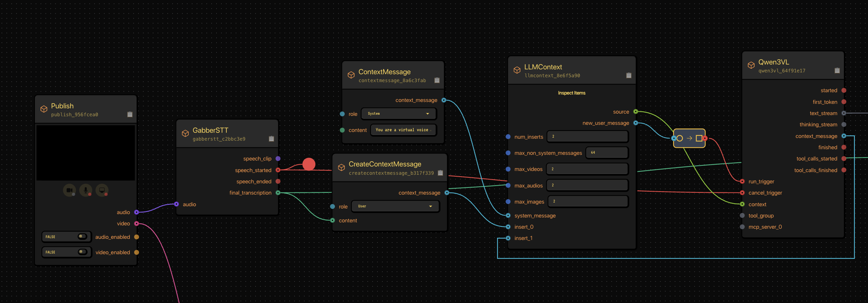Viewport: 868px width, 303px height.
Task: Click the clipboard icon on Publish node
Action: click(x=130, y=114)
